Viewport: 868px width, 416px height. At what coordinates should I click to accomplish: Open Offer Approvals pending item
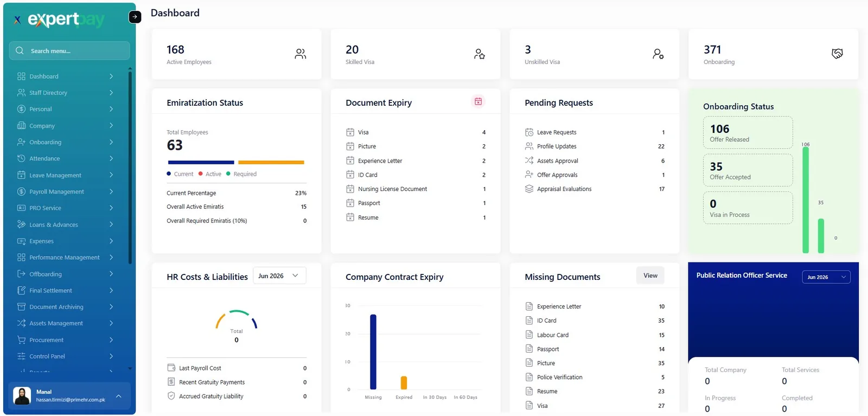[595, 175]
